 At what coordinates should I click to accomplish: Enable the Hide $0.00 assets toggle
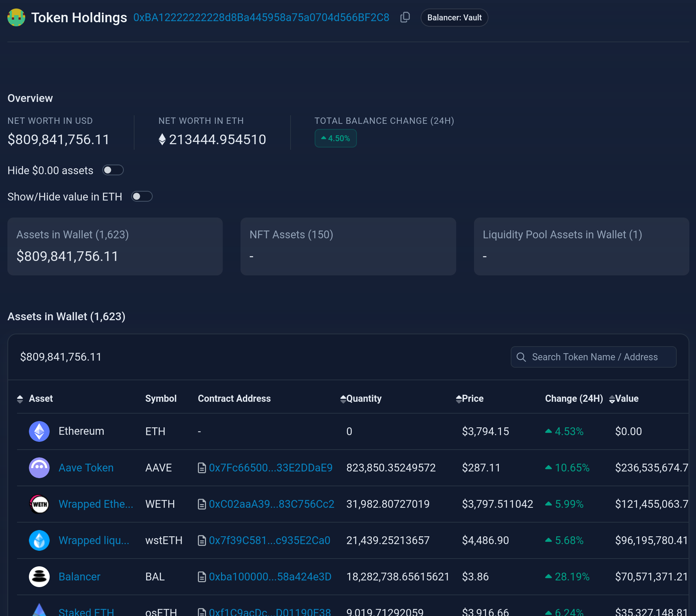coord(113,170)
